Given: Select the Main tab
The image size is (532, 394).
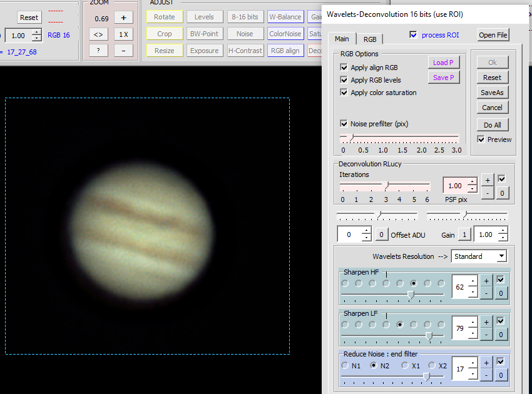Looking at the screenshot, I should 342,39.
